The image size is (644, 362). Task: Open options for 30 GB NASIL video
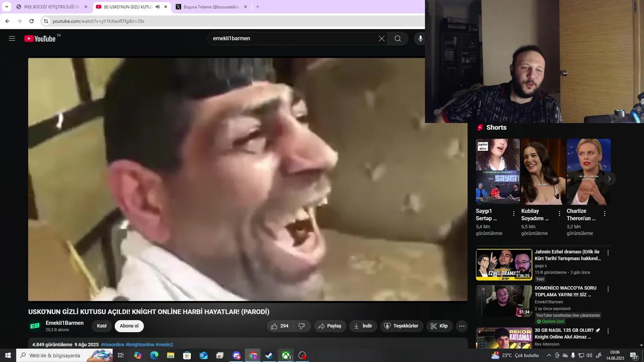point(608,331)
